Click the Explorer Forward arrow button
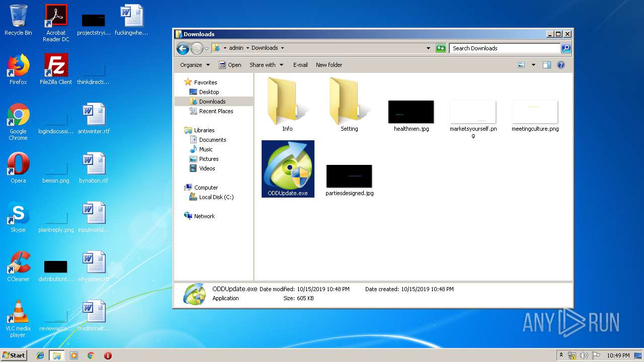Screen dimensions: 644x362 (x=197, y=48)
